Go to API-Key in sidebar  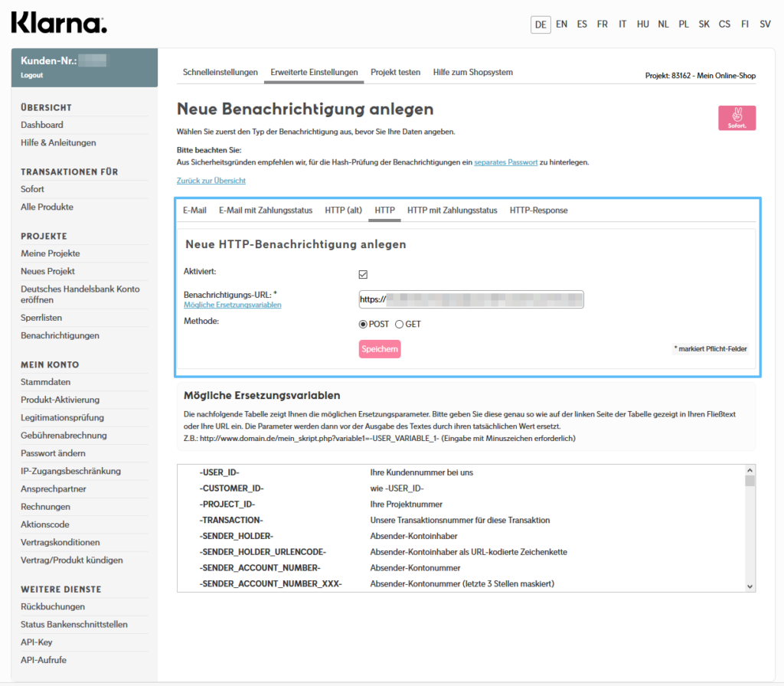[x=37, y=642]
